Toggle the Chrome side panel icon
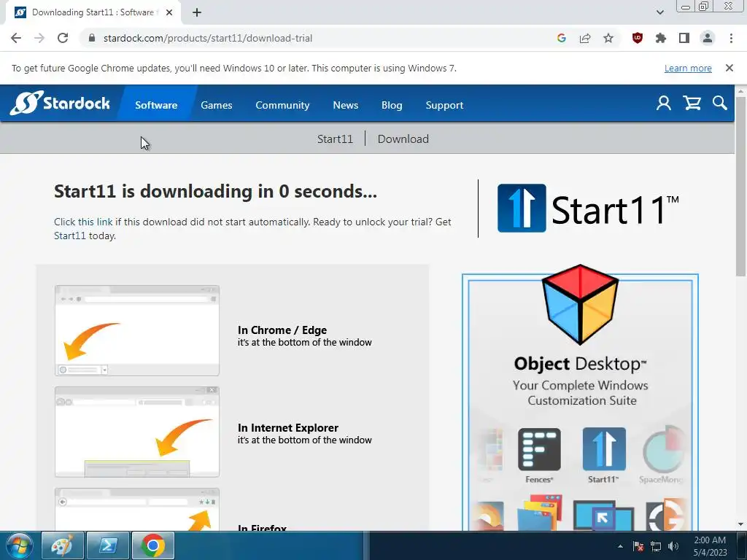This screenshot has width=747, height=560. coord(684,38)
